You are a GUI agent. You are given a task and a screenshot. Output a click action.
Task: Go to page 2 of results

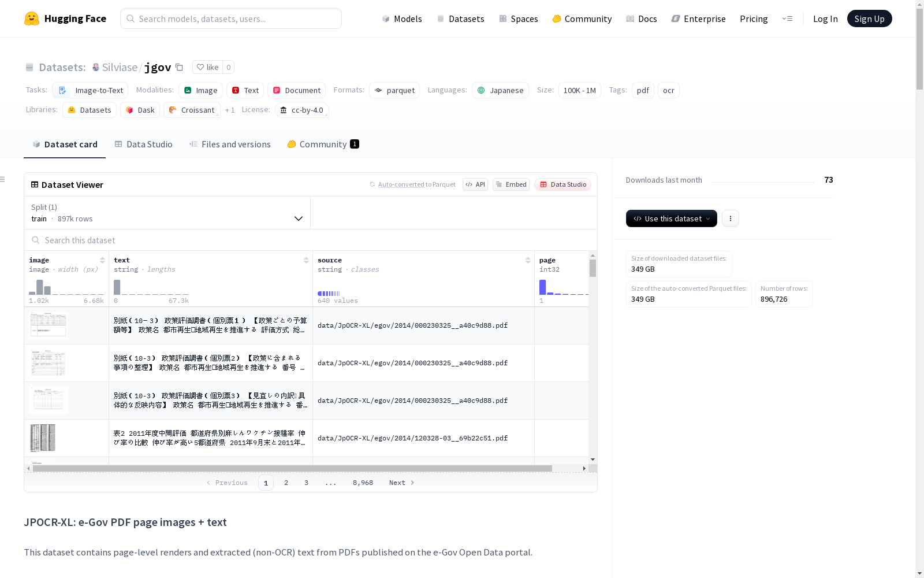click(286, 483)
